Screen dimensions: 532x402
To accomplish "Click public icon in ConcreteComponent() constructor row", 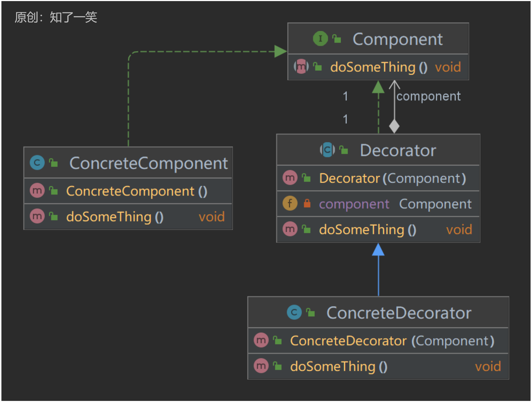I will [53, 191].
